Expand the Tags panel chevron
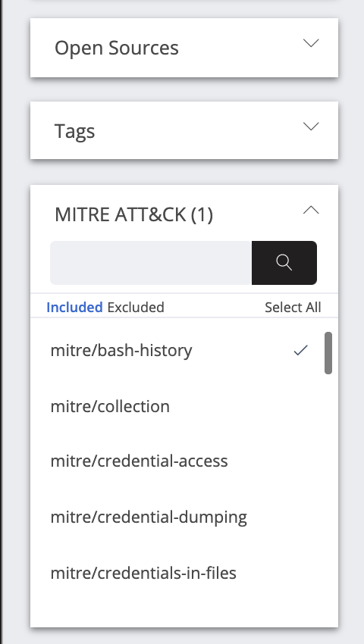This screenshot has width=364, height=644. (x=311, y=126)
